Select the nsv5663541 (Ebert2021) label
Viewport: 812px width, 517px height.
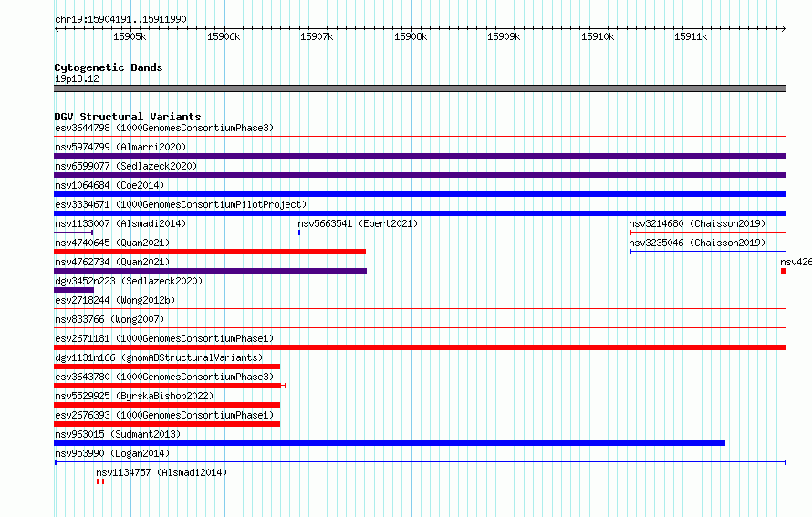click(358, 223)
